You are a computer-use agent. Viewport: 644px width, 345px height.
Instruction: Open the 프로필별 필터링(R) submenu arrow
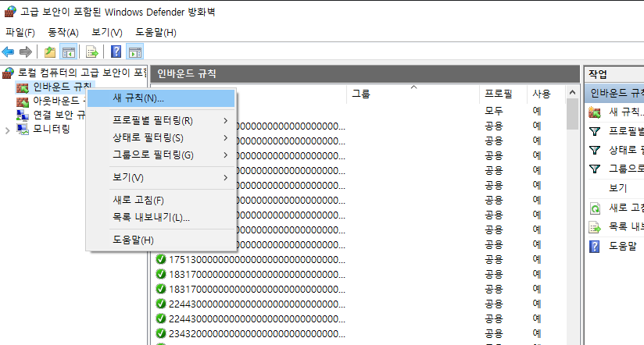click(x=226, y=121)
